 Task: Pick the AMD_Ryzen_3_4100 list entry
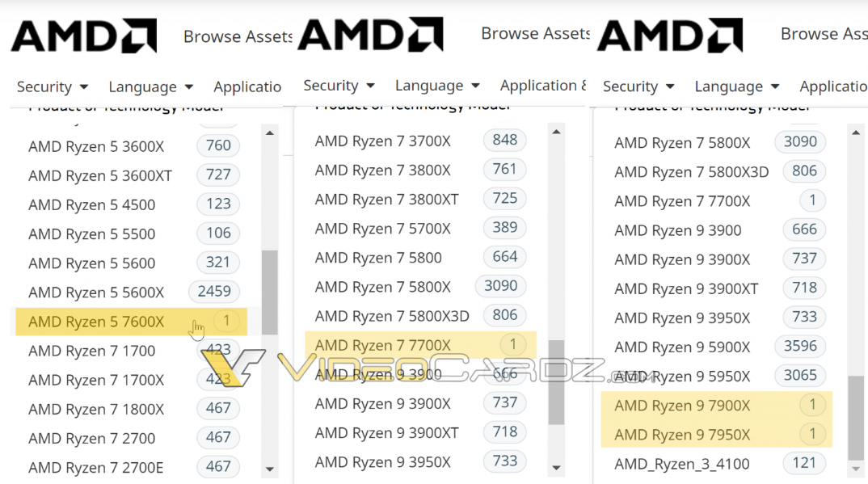(x=682, y=464)
